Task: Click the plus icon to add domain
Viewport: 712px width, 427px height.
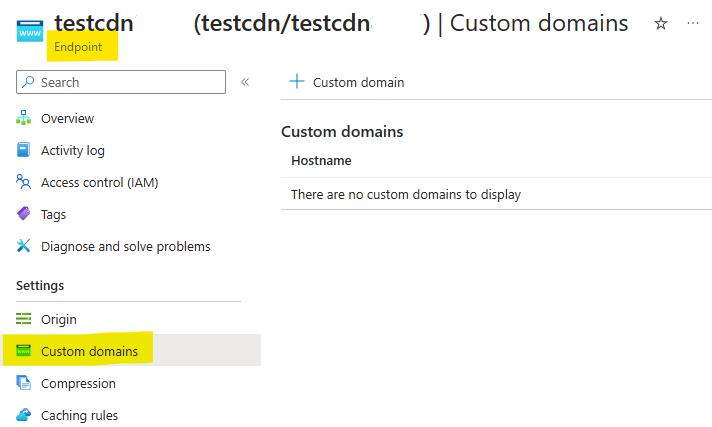Action: [x=297, y=82]
